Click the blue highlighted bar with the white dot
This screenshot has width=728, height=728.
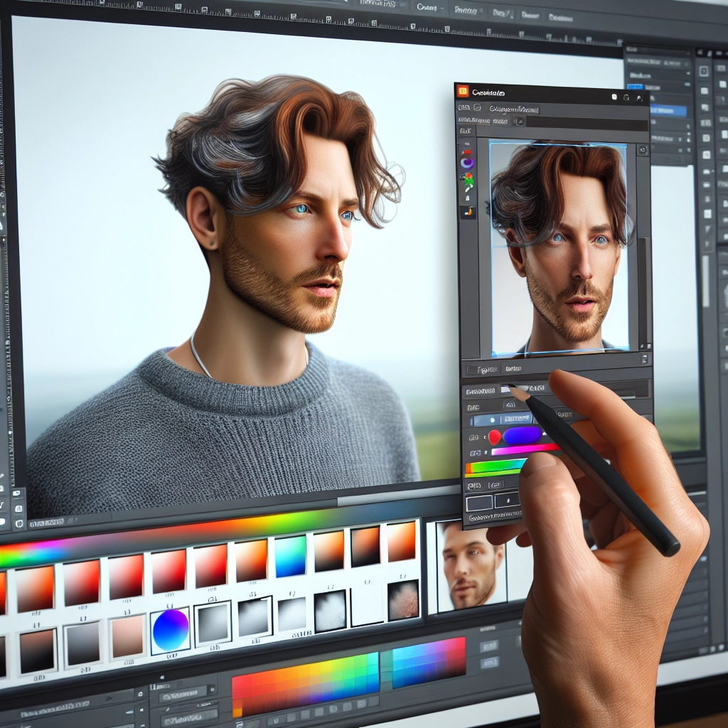501,419
